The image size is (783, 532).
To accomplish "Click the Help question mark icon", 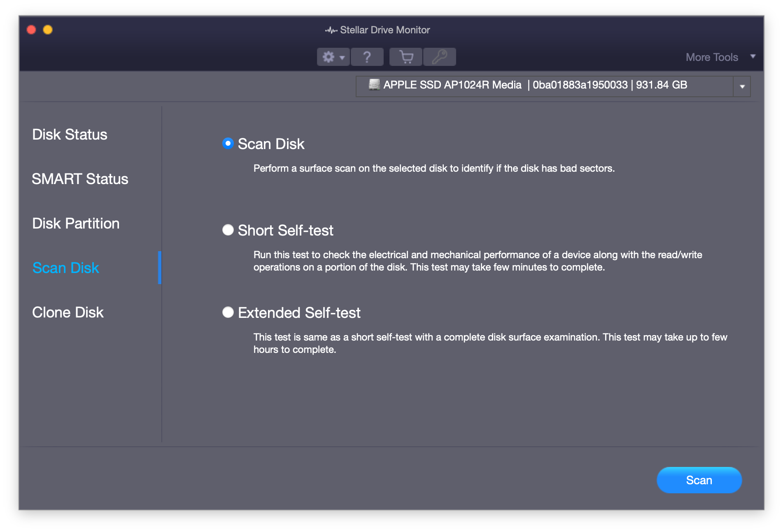I will (x=367, y=57).
